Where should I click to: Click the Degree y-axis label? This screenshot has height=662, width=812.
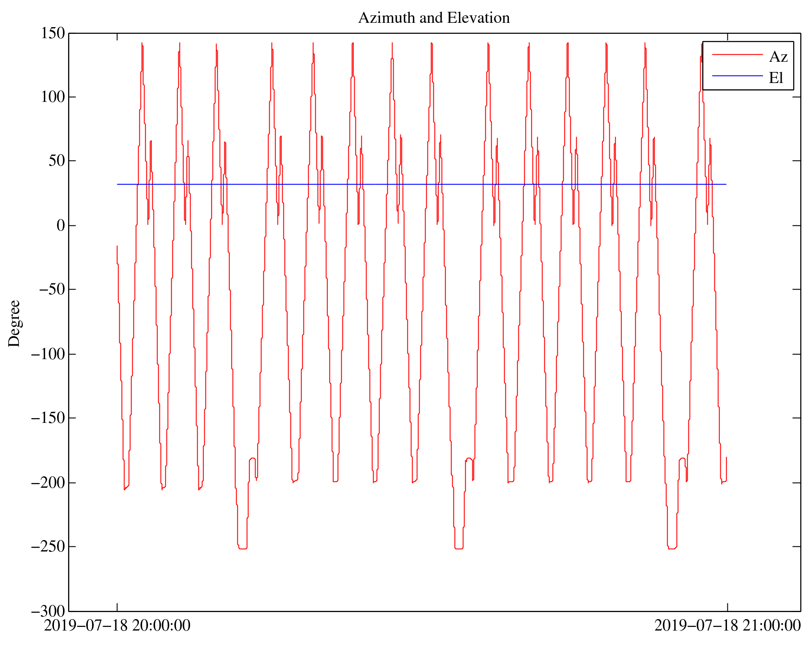coord(15,323)
